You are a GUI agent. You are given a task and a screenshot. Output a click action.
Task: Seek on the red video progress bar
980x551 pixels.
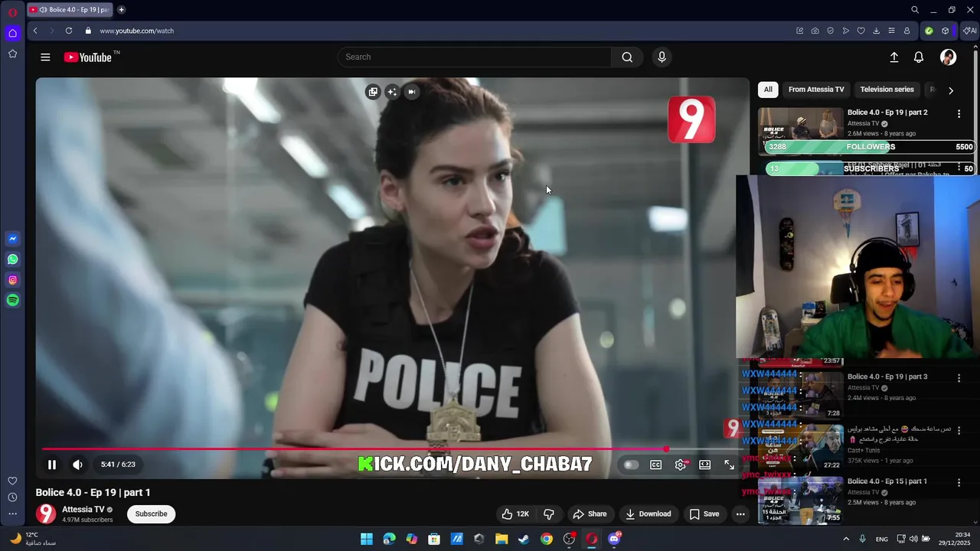[392, 449]
